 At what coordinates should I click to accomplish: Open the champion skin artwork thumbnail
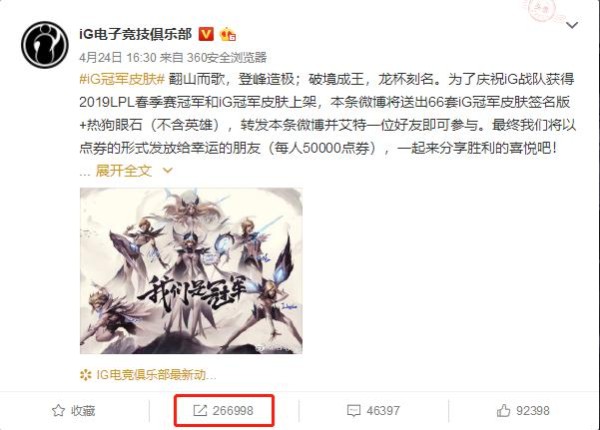coord(191,270)
